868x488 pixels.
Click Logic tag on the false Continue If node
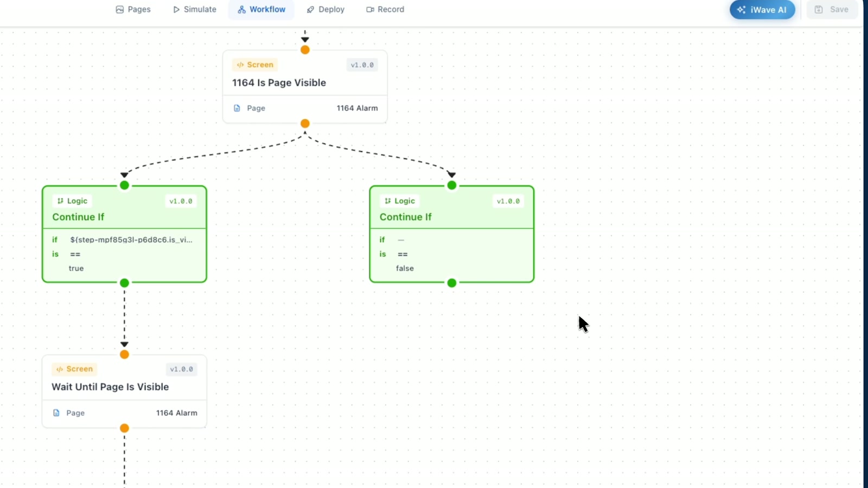point(400,201)
